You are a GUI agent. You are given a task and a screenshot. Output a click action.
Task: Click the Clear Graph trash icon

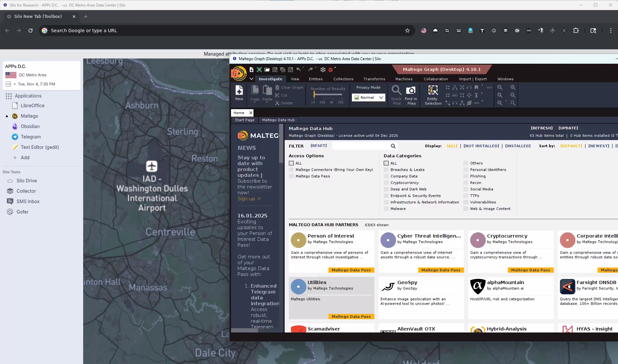277,87
